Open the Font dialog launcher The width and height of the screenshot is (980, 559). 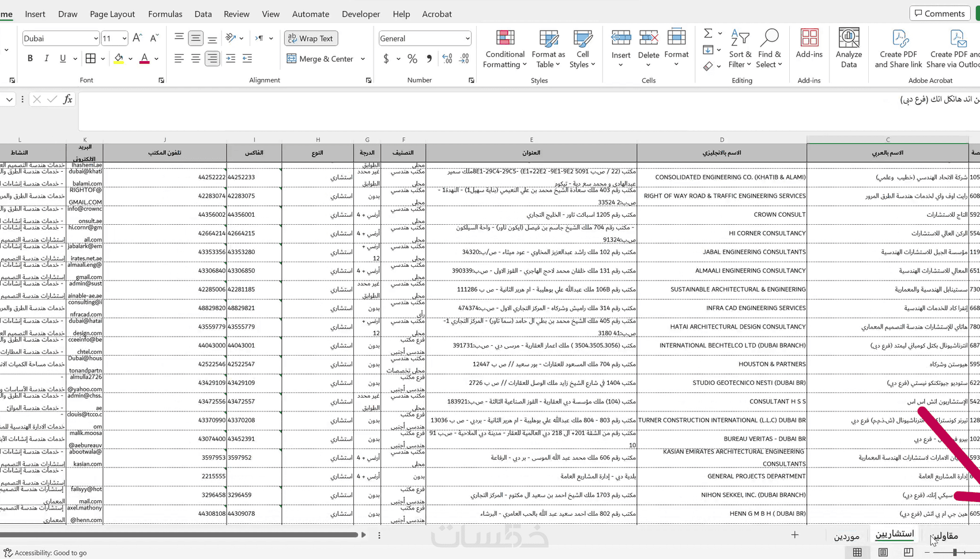[x=161, y=80]
